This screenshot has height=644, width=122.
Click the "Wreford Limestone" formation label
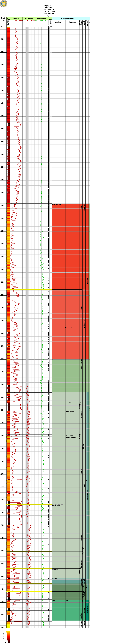pos(71,328)
